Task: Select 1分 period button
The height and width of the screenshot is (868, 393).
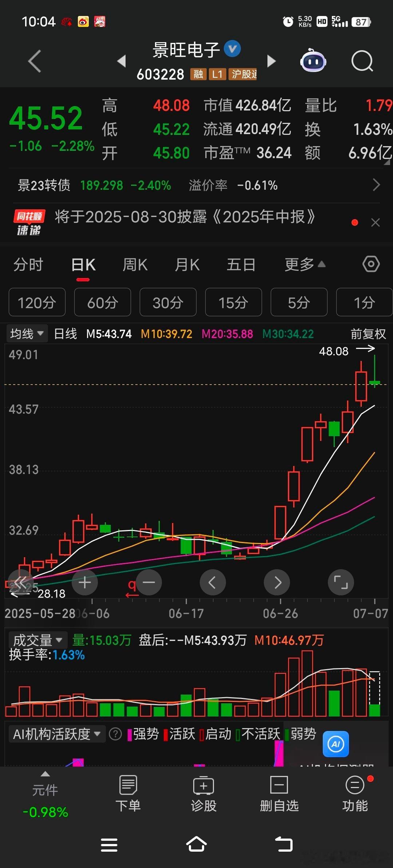Action: pyautogui.click(x=365, y=302)
